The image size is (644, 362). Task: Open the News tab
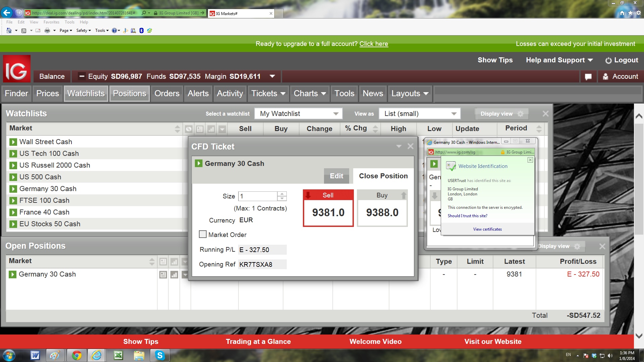tap(373, 94)
